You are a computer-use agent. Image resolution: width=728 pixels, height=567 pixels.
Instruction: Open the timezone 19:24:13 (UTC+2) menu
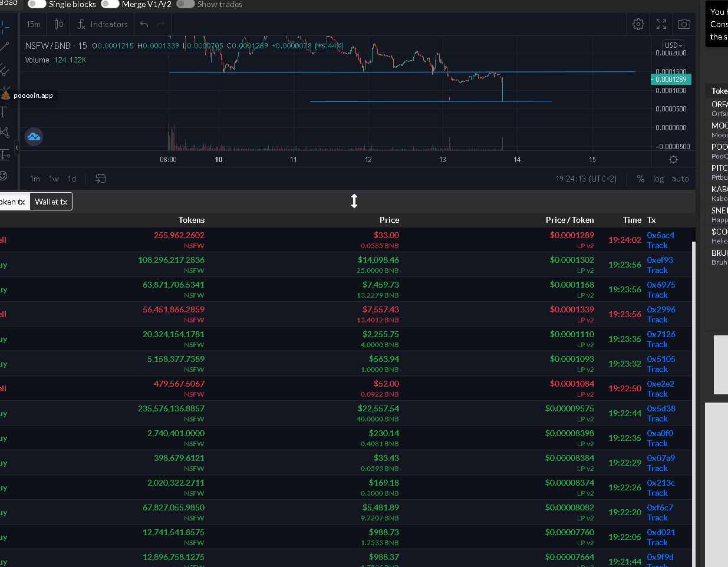coord(586,179)
